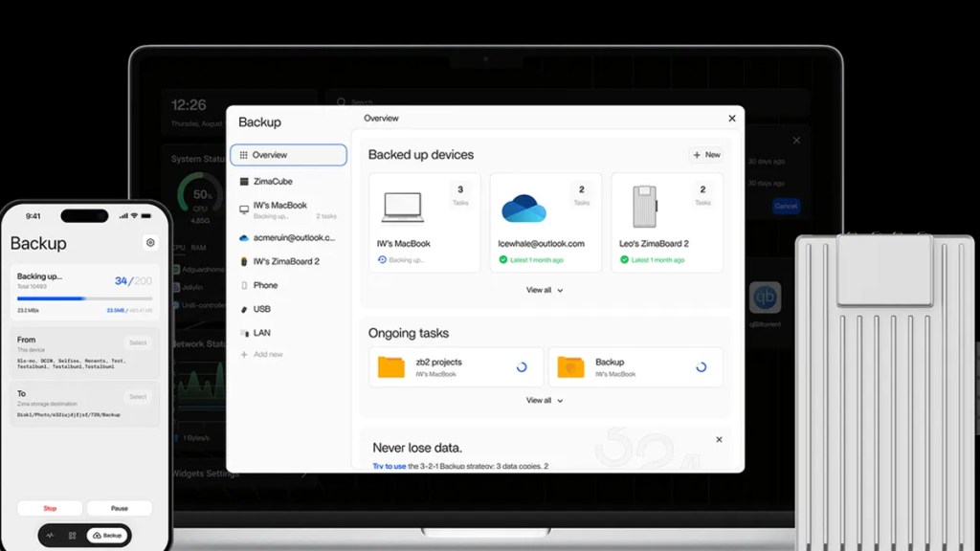980x551 pixels.
Task: Click the Overview grid icon
Action: [244, 155]
